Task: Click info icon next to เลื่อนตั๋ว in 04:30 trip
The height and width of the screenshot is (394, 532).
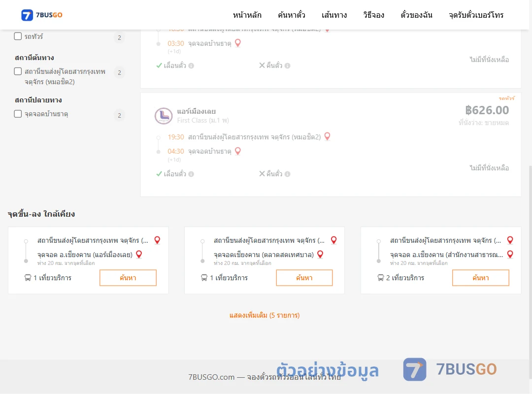Action: (x=191, y=174)
